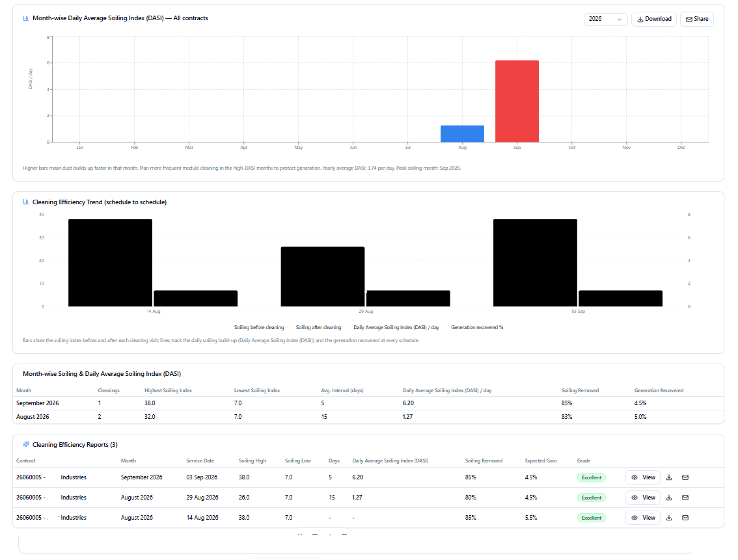Download the 29 Aug 2026 report
738x560 pixels.
click(x=669, y=498)
